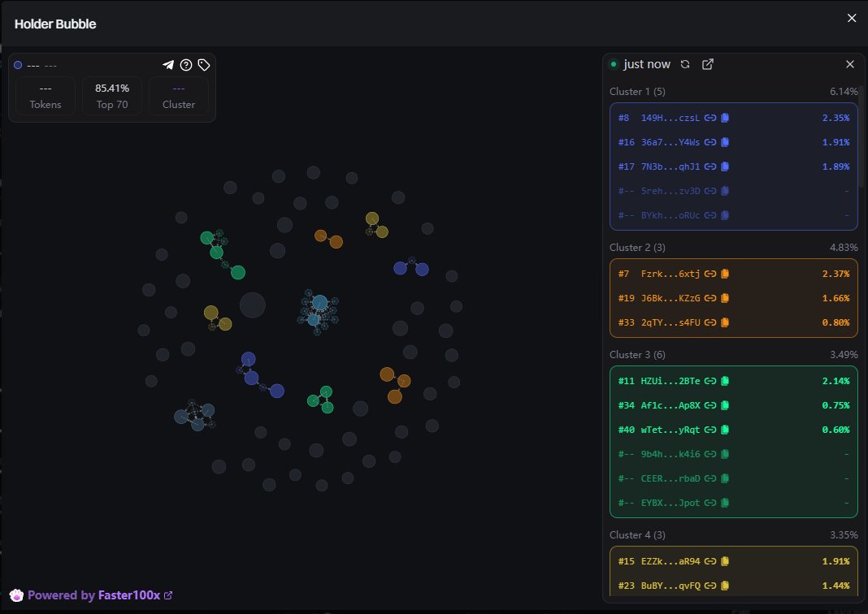Open link icon for 36a7...Y4Ws
The width and height of the screenshot is (868, 614).
tap(710, 142)
